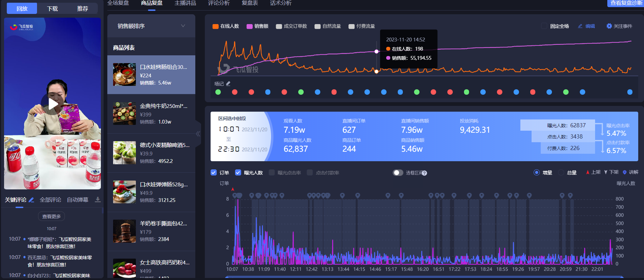Click the red 上架 marker on order chart

coord(233,189)
